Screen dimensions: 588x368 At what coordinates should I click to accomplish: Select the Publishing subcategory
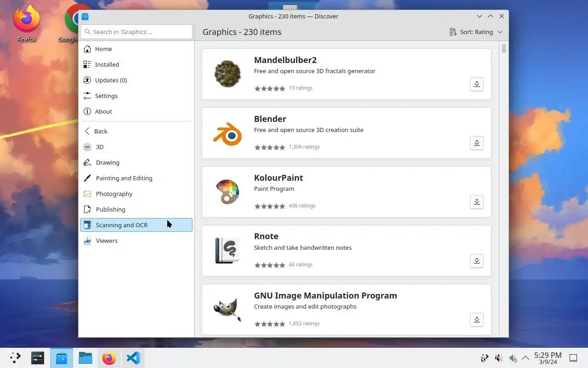[x=136, y=209]
